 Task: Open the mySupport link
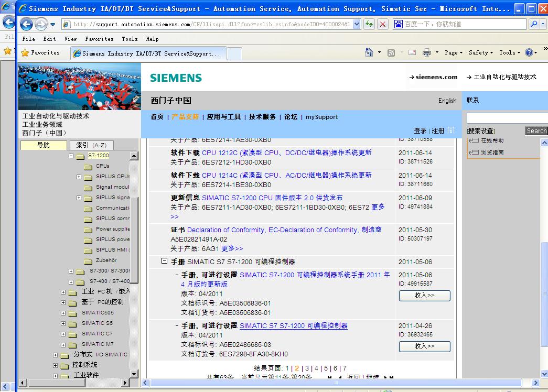pos(322,117)
